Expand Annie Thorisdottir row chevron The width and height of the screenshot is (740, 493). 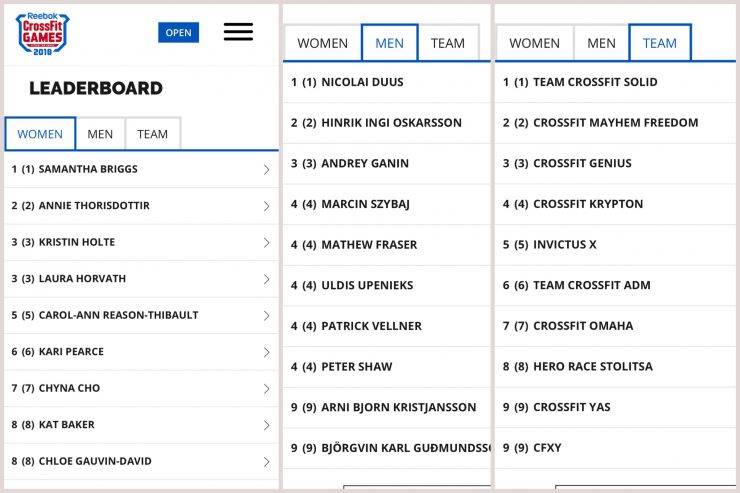pos(267,206)
